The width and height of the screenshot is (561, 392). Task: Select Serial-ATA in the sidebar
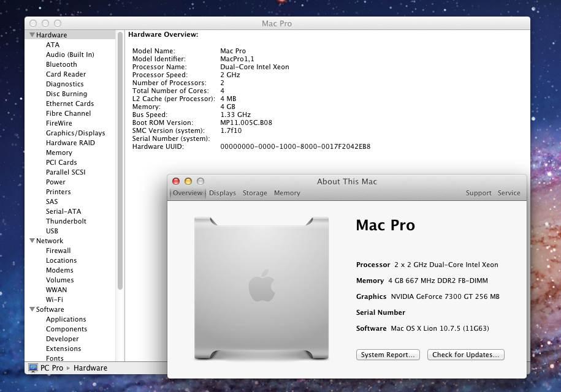click(x=63, y=211)
